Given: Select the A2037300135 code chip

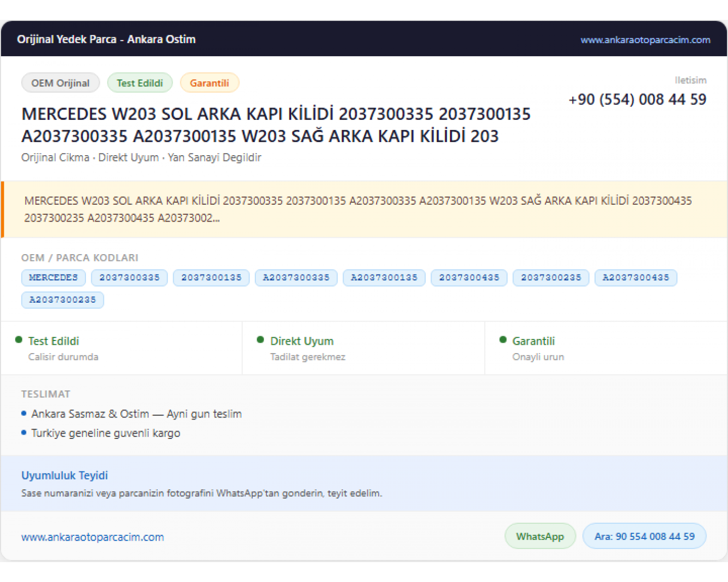Looking at the screenshot, I should tap(384, 277).
